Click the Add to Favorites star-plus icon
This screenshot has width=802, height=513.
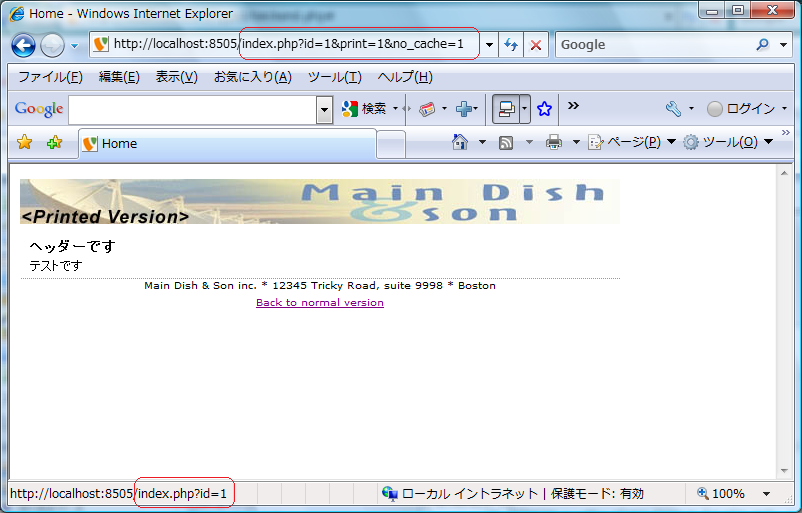tap(54, 142)
